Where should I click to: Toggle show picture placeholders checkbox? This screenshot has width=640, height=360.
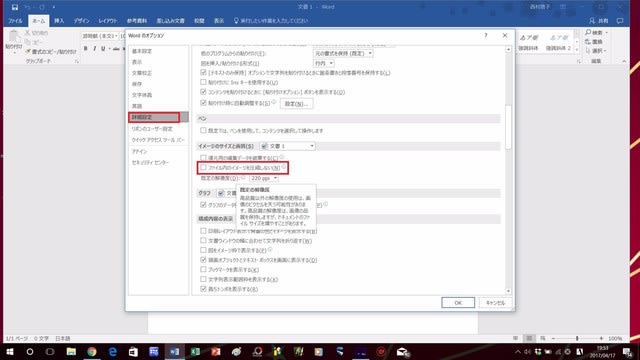coord(203,250)
